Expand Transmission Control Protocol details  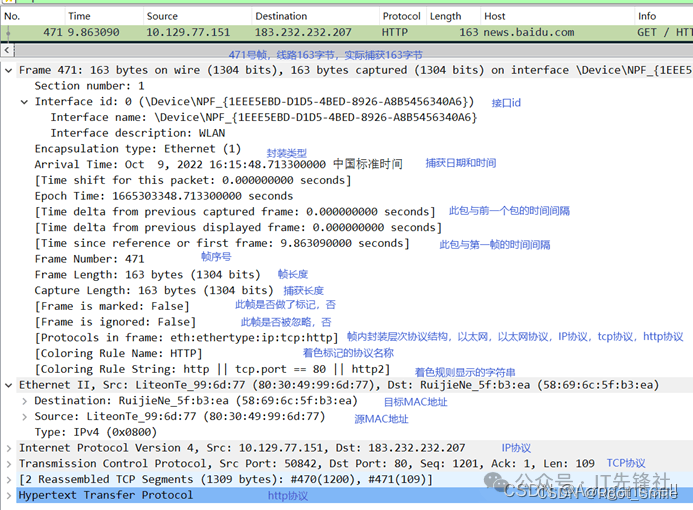pyautogui.click(x=9, y=463)
